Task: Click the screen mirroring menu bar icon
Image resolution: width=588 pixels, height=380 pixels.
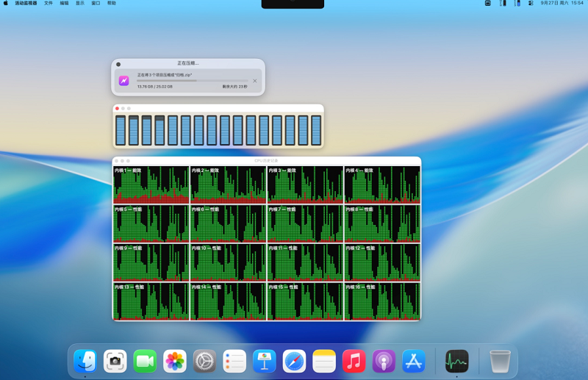Action: [x=488, y=3]
